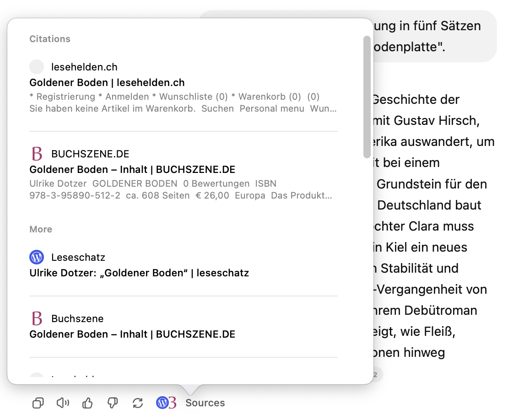Open lesehelden.ch citation site name
The height and width of the screenshot is (420, 508).
coord(84,67)
